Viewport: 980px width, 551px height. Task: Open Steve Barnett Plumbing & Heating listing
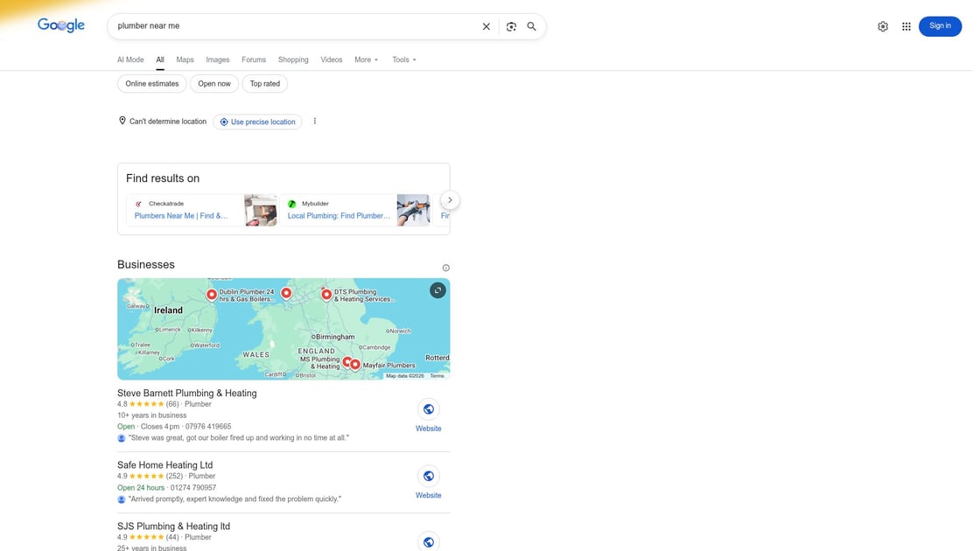pyautogui.click(x=187, y=393)
